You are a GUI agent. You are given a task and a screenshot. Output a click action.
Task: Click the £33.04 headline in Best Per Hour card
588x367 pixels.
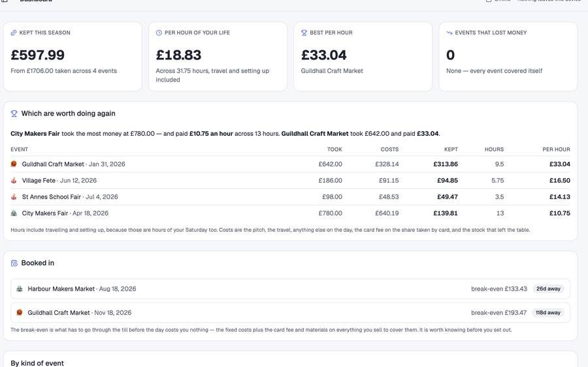coord(323,55)
